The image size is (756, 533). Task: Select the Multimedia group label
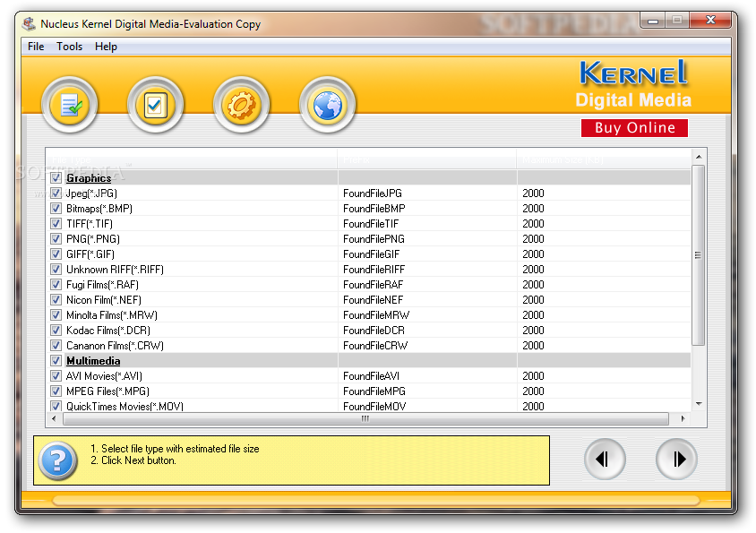pyautogui.click(x=93, y=361)
